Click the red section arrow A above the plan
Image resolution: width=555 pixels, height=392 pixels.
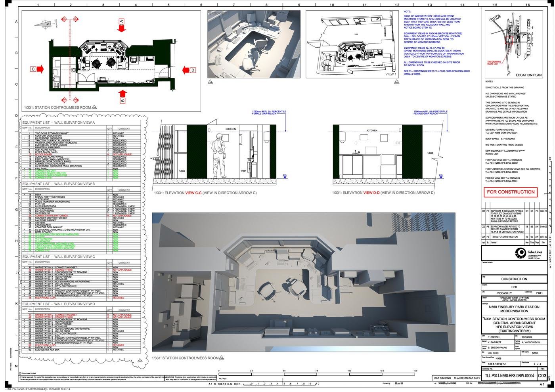121,25
